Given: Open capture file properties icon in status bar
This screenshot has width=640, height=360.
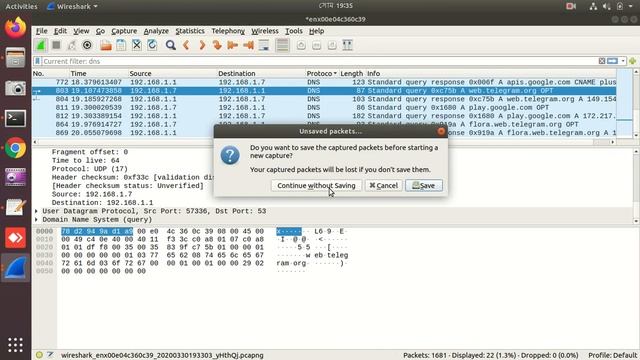Looking at the screenshot, I should [x=50, y=355].
